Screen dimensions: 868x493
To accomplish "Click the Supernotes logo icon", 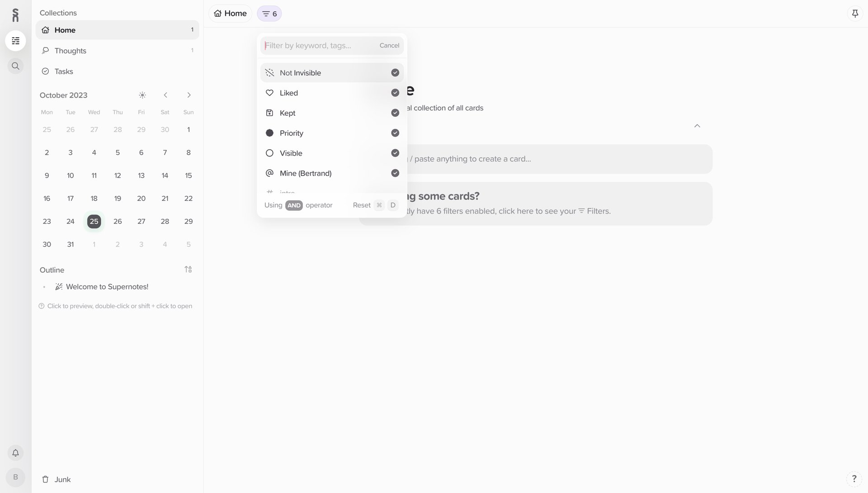I will click(15, 14).
